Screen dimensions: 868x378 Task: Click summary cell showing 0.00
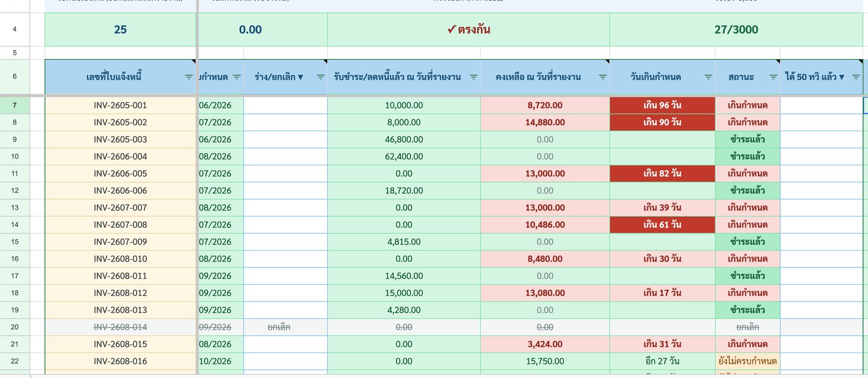tap(263, 30)
